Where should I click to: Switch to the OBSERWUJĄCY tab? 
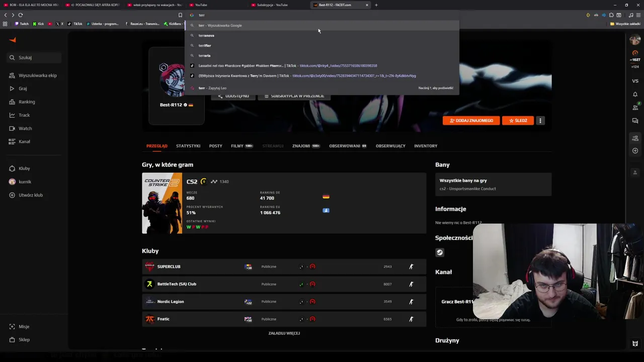click(x=390, y=146)
